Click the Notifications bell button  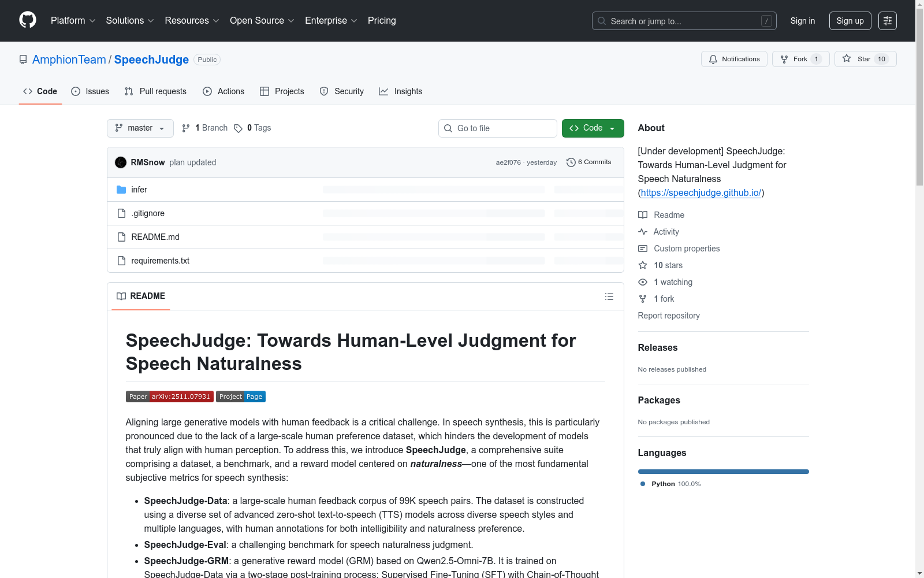coord(734,59)
